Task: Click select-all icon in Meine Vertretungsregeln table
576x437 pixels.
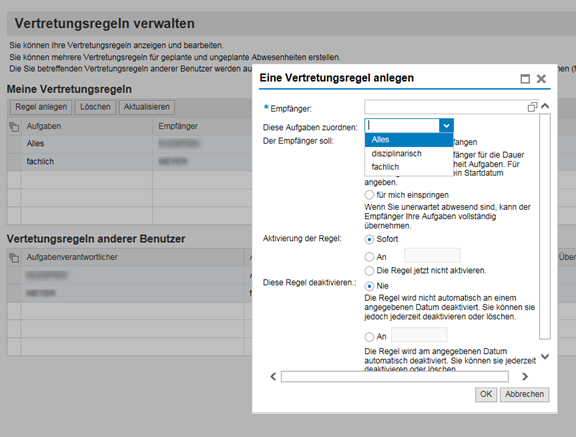Action: [14, 127]
